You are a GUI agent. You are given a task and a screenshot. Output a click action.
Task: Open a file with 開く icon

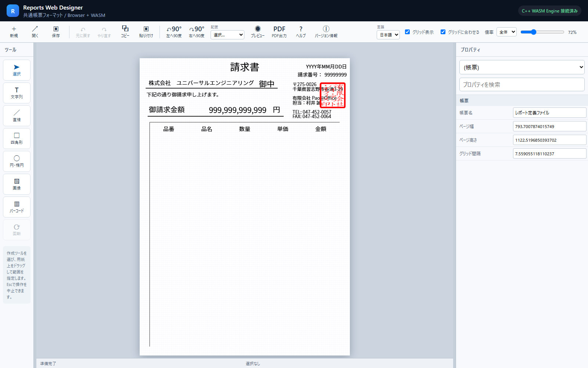click(x=35, y=32)
